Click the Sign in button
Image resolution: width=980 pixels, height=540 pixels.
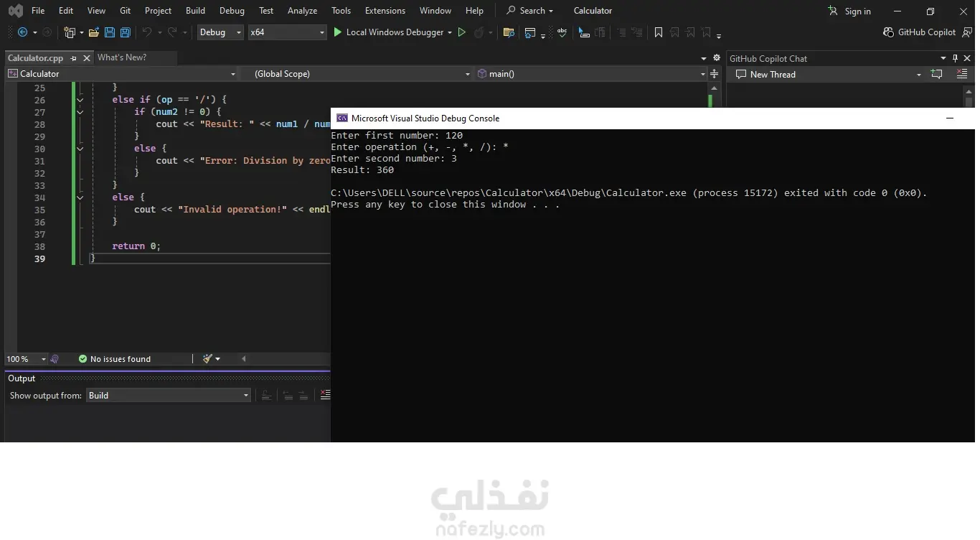point(849,11)
